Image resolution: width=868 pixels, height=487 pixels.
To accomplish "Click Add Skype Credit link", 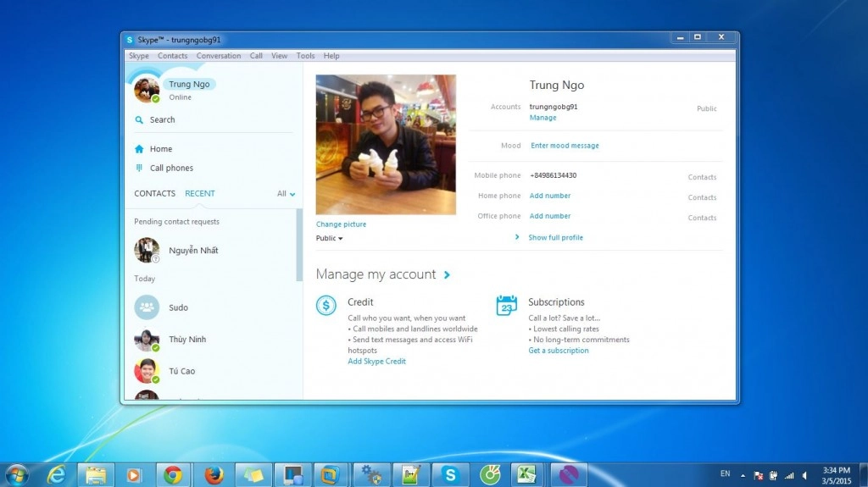I will click(x=377, y=362).
